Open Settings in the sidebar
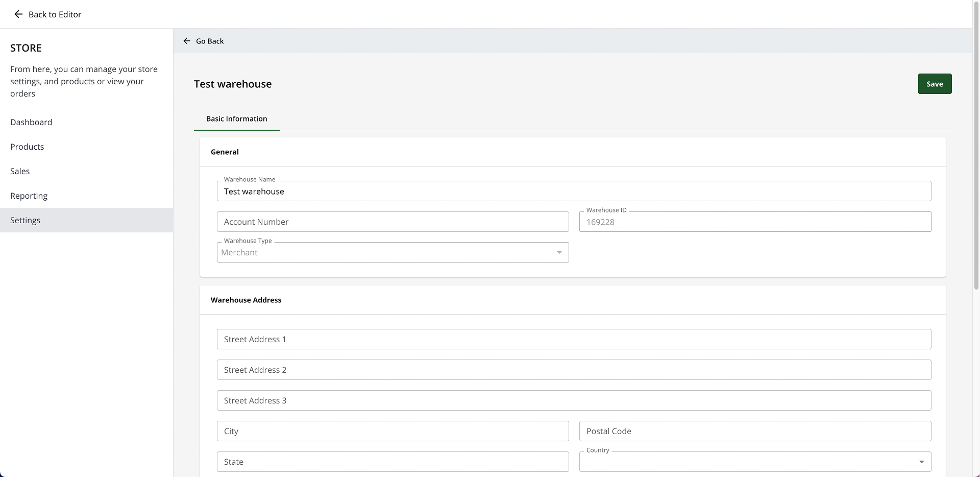980x477 pixels. click(x=86, y=220)
